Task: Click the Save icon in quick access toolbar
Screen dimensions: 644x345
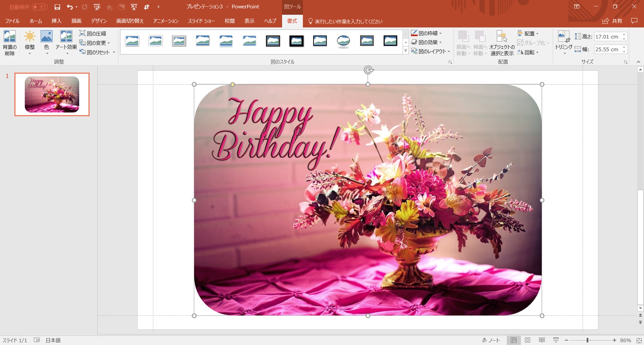Action: coord(57,7)
